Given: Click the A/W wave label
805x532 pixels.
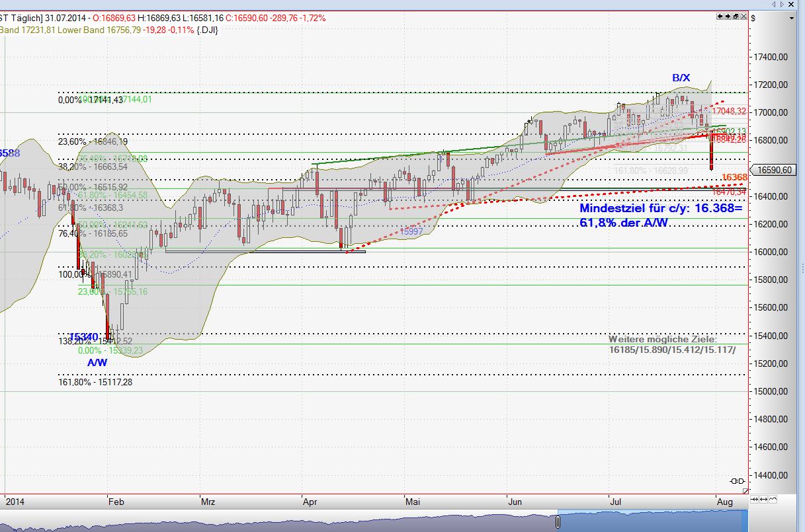Looking at the screenshot, I should [97, 363].
